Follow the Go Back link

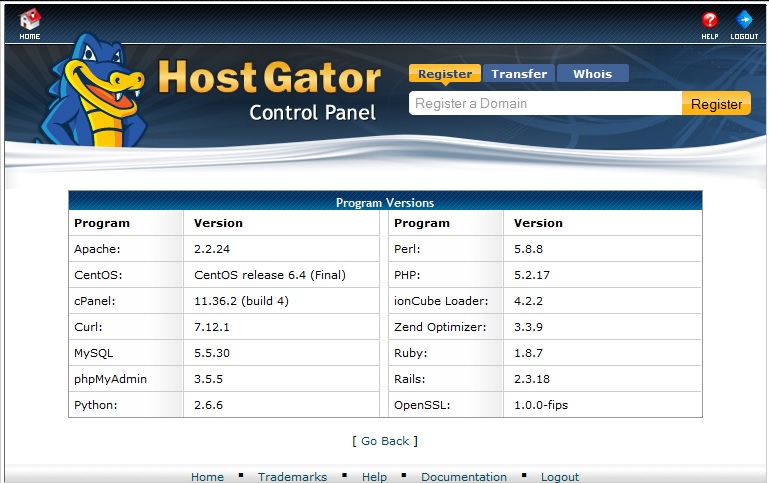(x=385, y=441)
